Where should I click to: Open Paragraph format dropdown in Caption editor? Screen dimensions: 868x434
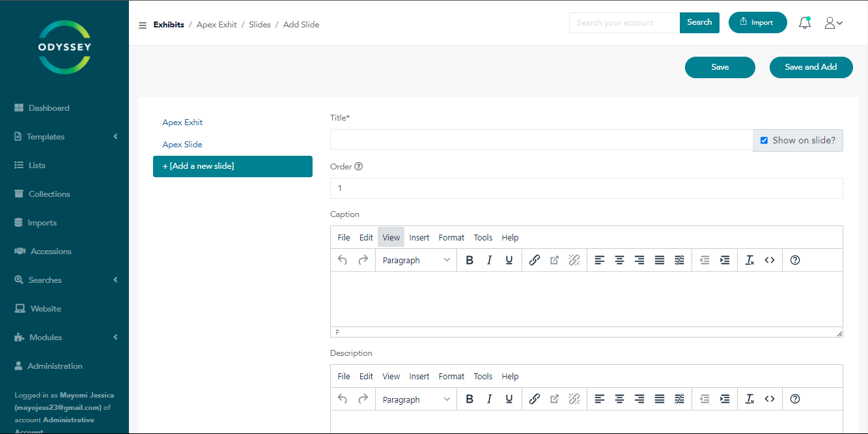pyautogui.click(x=416, y=260)
